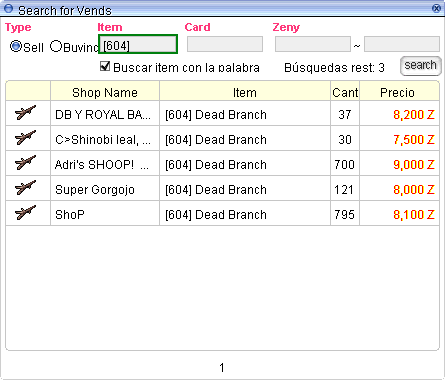Click the search button
This screenshot has height=380, width=445.
(x=421, y=66)
